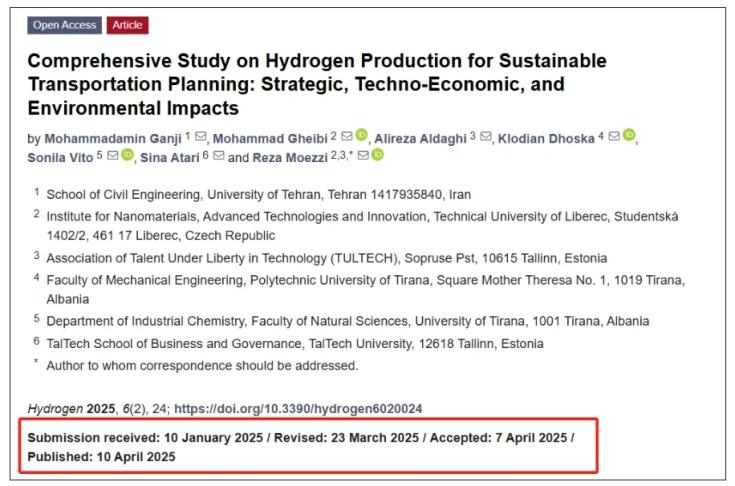Screen dimensions: 735x486
Task: Open author link Sina Atari
Action: pos(170,157)
